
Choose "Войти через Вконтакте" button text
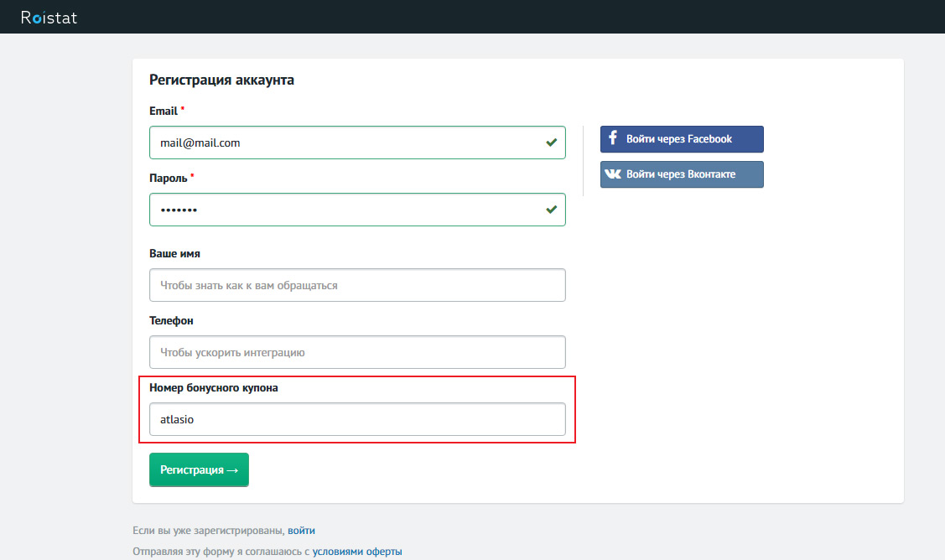pos(681,174)
